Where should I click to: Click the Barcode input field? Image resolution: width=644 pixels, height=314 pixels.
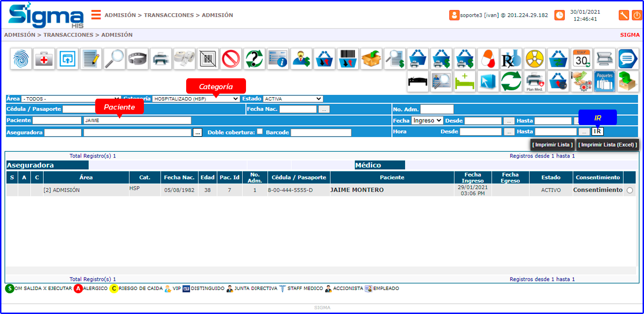click(x=321, y=132)
